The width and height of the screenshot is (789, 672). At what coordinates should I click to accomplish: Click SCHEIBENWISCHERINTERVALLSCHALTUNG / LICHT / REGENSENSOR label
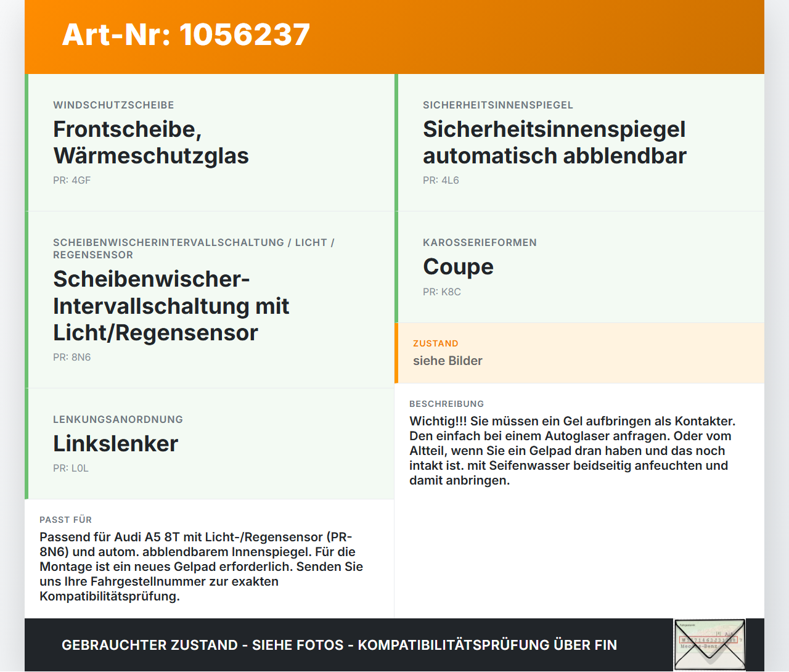(194, 248)
